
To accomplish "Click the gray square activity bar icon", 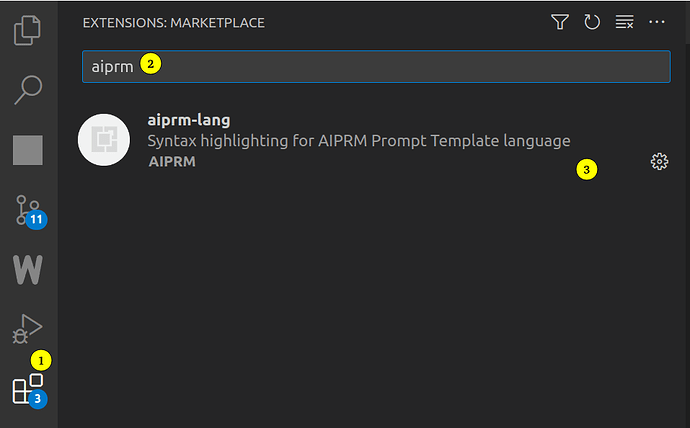I will (x=28, y=150).
